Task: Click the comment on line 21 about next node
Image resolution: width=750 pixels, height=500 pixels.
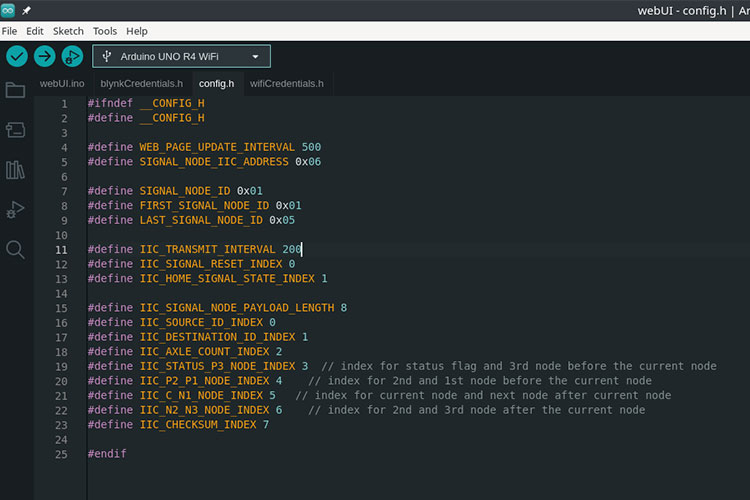Action: [483, 395]
